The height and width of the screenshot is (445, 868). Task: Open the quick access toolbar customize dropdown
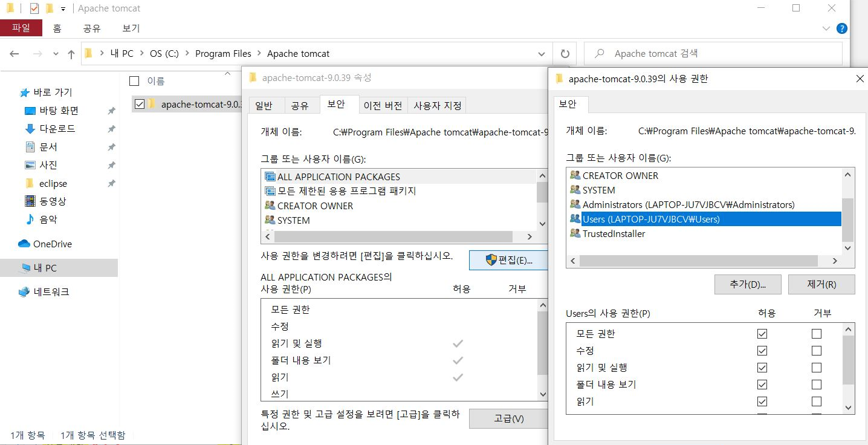63,9
